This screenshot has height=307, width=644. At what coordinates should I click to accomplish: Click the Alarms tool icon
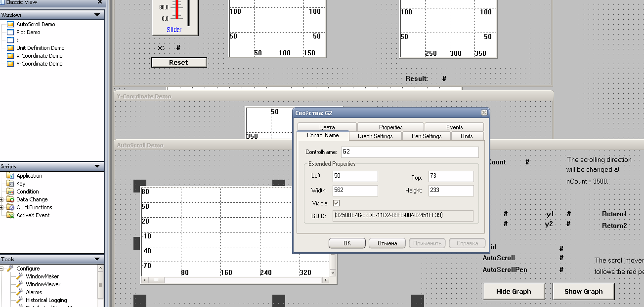(x=20, y=292)
